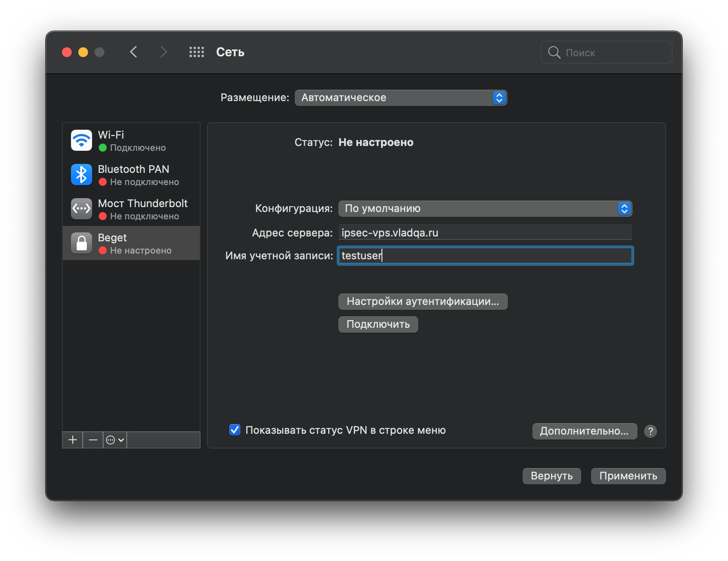The height and width of the screenshot is (561, 728).
Task: Click the Имя учетной записи label
Action: pyautogui.click(x=279, y=256)
